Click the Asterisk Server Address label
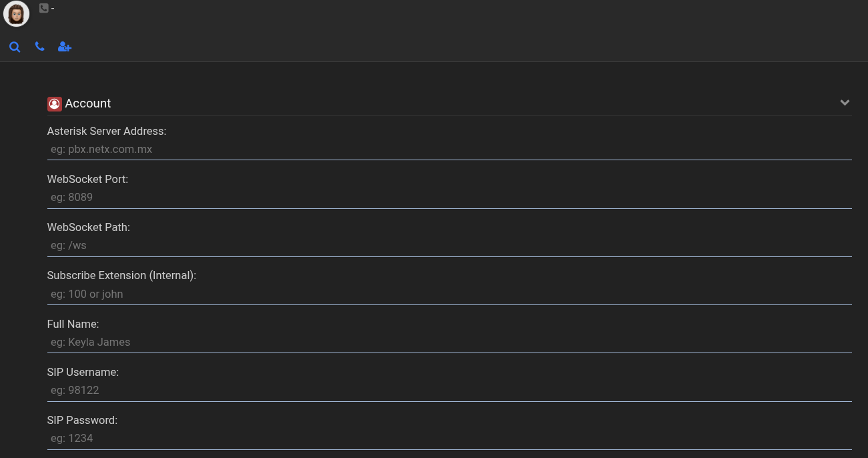 [x=107, y=131]
